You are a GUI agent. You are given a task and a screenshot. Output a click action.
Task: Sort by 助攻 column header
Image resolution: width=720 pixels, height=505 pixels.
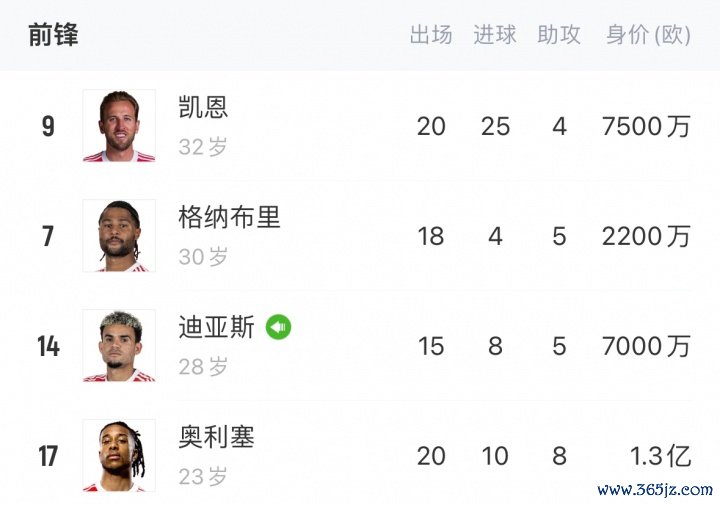(559, 35)
